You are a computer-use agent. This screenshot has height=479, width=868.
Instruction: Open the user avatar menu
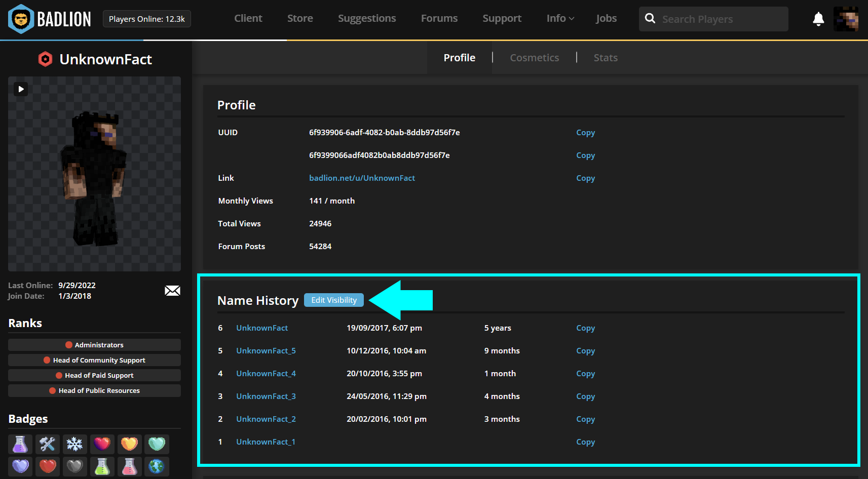[x=846, y=19]
